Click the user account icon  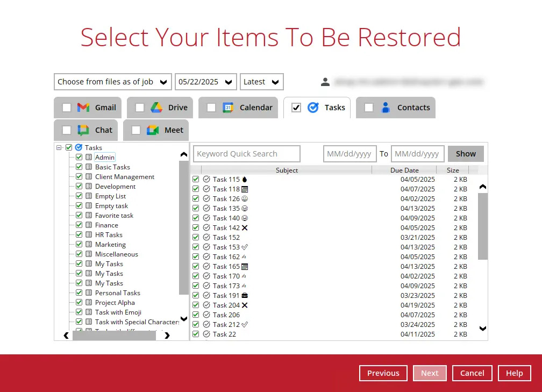coord(325,82)
